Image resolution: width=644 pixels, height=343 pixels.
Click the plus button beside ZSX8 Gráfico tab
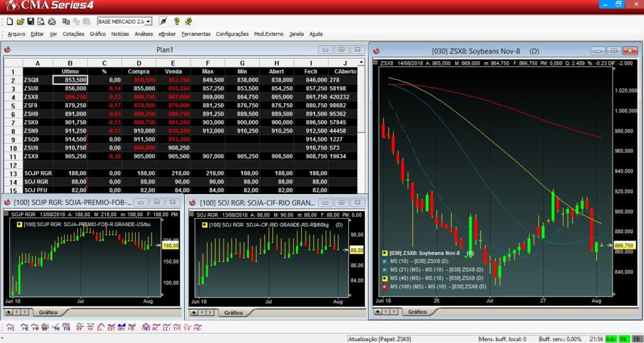click(x=379, y=311)
